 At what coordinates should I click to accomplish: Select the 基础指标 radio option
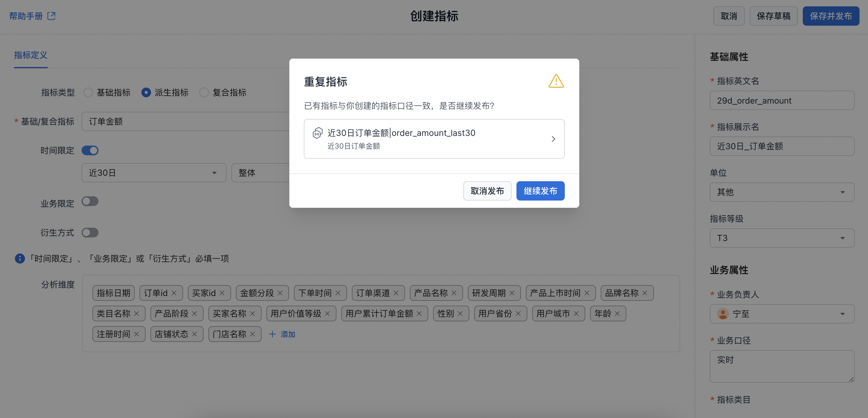(88, 92)
